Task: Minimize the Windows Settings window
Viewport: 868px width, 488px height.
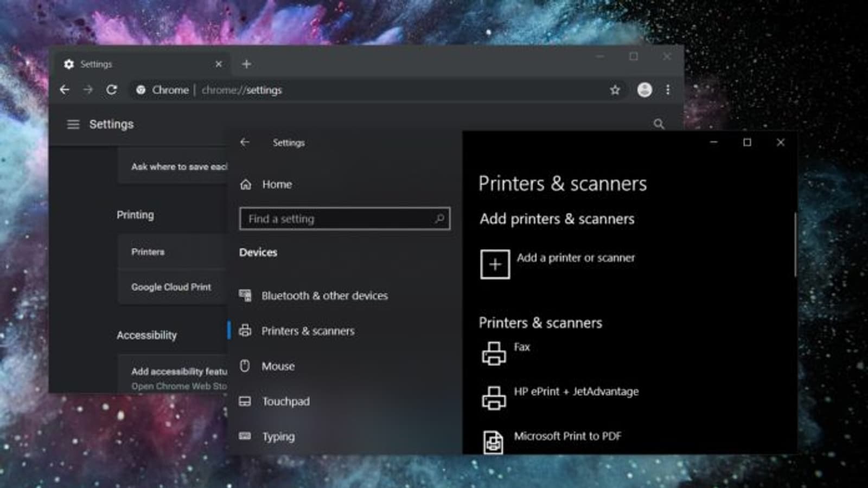Action: click(714, 142)
